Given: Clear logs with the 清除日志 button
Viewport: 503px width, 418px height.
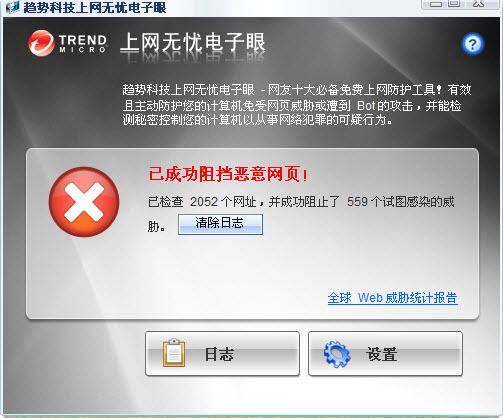Looking at the screenshot, I should point(220,224).
